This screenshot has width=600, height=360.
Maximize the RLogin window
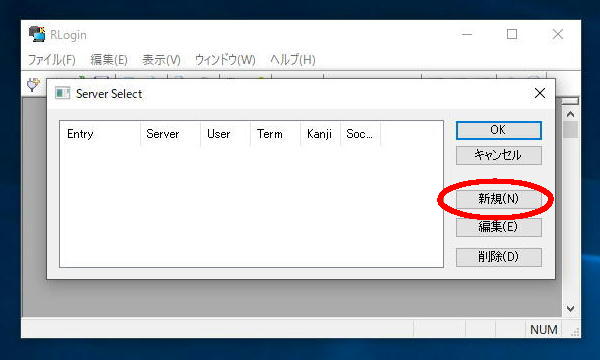point(512,34)
